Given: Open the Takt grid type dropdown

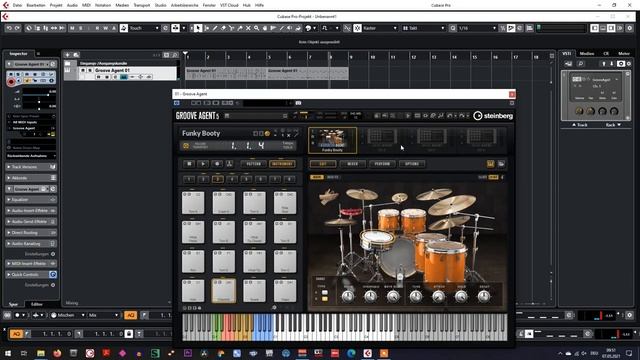Looking at the screenshot, I should pyautogui.click(x=423, y=28).
